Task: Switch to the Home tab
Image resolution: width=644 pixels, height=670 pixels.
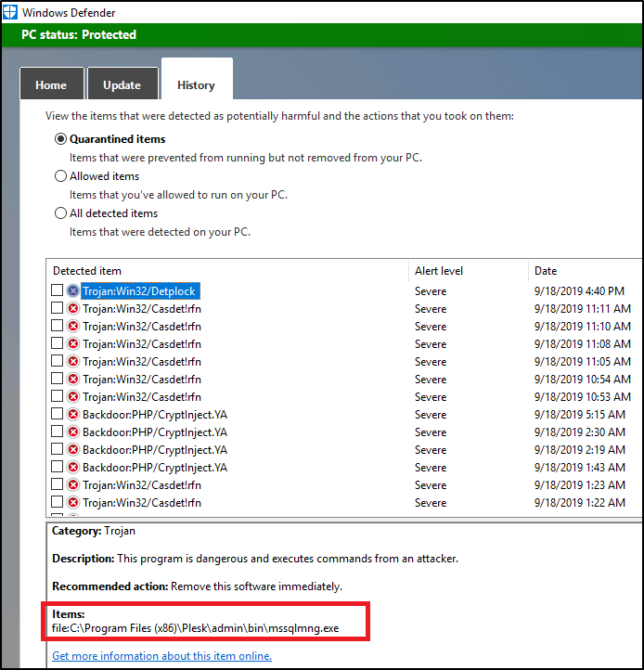Action: (x=51, y=85)
